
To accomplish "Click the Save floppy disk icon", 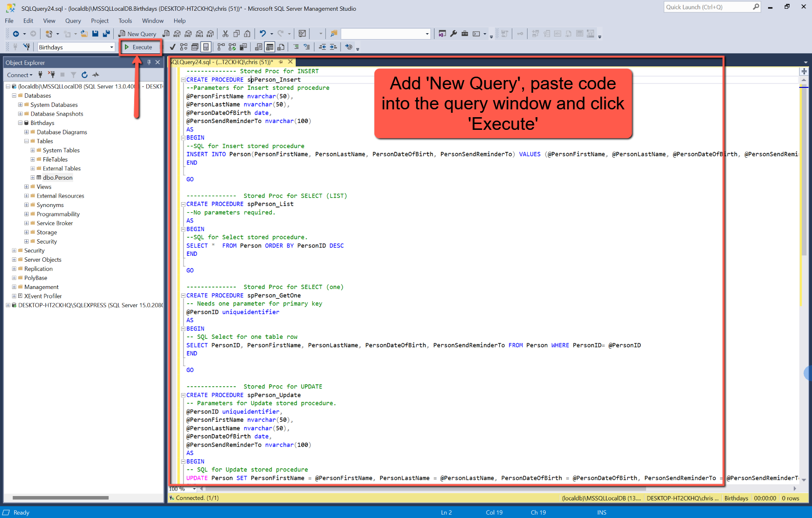I will coord(95,34).
